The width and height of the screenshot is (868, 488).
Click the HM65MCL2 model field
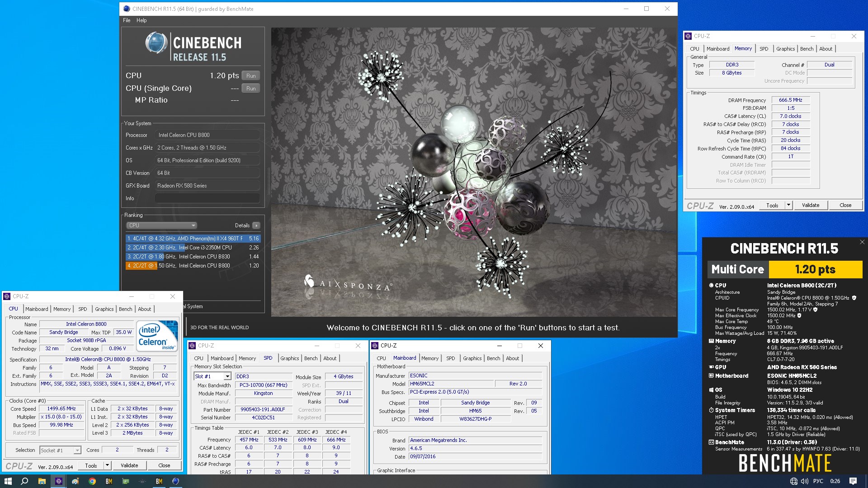click(x=451, y=384)
